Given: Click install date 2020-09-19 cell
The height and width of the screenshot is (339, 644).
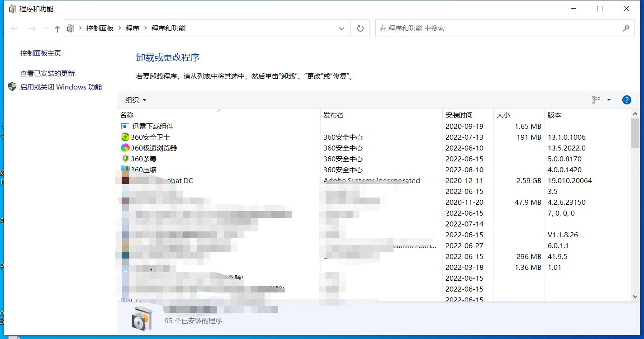Looking at the screenshot, I should [x=464, y=127].
